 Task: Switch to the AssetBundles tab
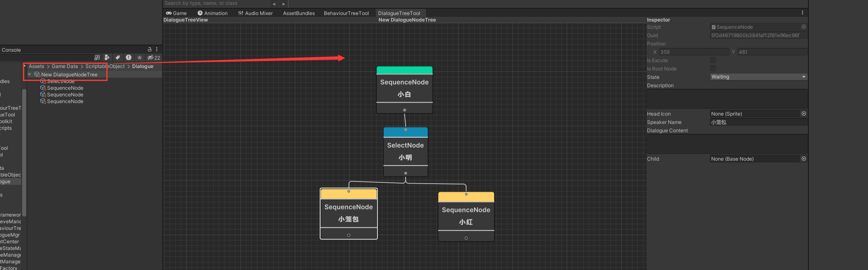(299, 13)
